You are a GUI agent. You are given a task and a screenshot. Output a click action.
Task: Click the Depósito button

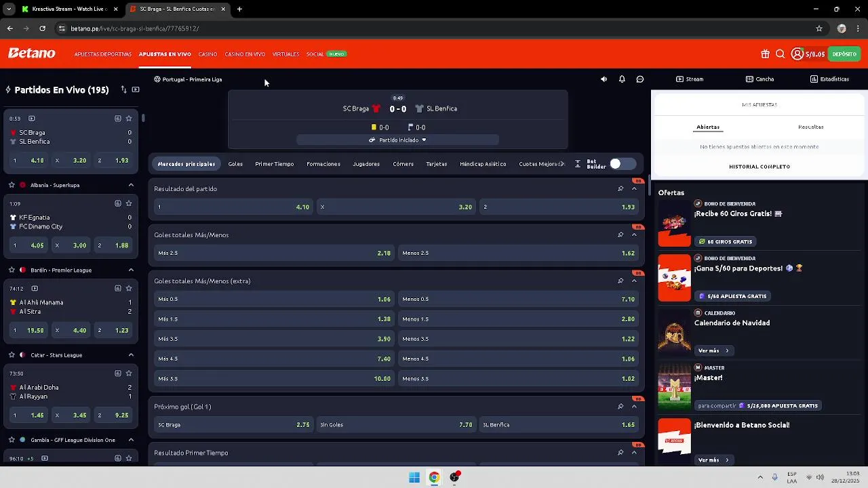click(844, 54)
